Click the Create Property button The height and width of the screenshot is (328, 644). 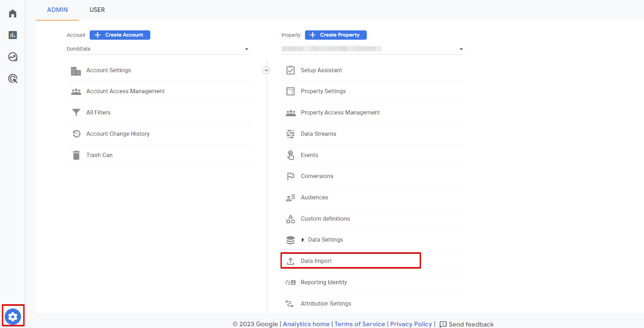(x=336, y=35)
